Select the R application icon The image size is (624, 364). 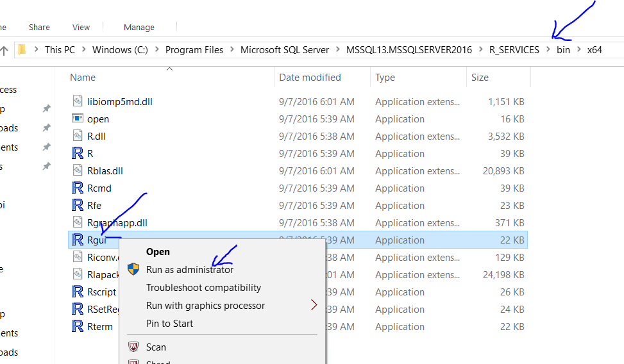(78, 153)
